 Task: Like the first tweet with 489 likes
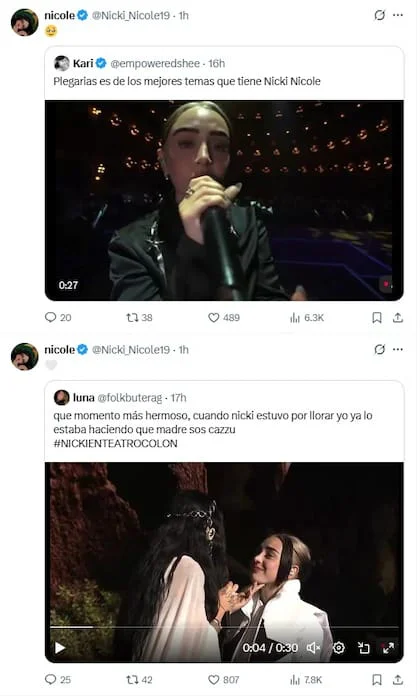click(x=224, y=317)
